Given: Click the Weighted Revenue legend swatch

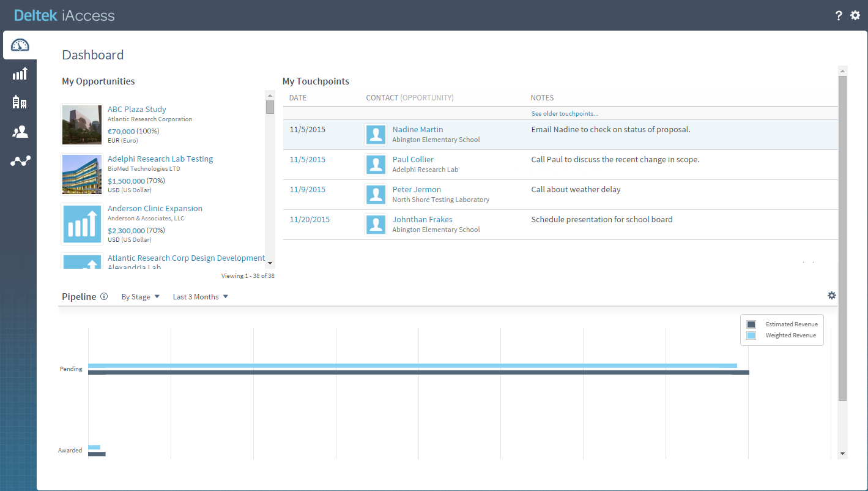Looking at the screenshot, I should tap(751, 335).
